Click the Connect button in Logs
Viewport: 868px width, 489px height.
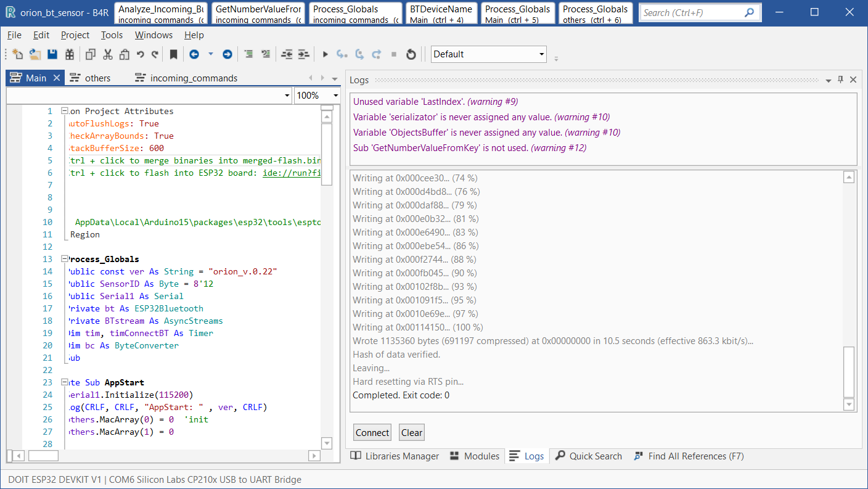point(372,432)
